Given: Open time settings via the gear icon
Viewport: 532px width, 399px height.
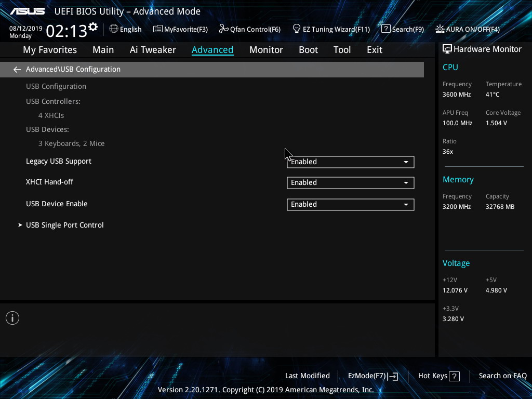Looking at the screenshot, I should coord(93,27).
